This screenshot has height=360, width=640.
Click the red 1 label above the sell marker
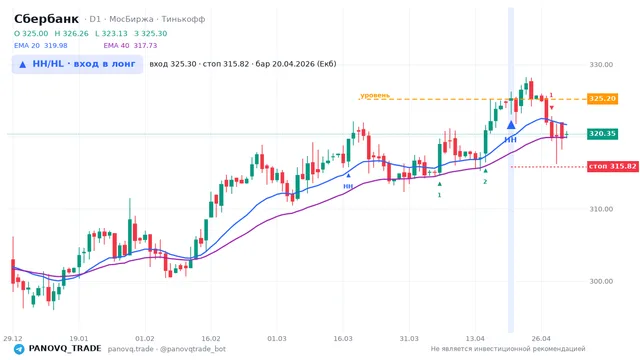[551, 96]
